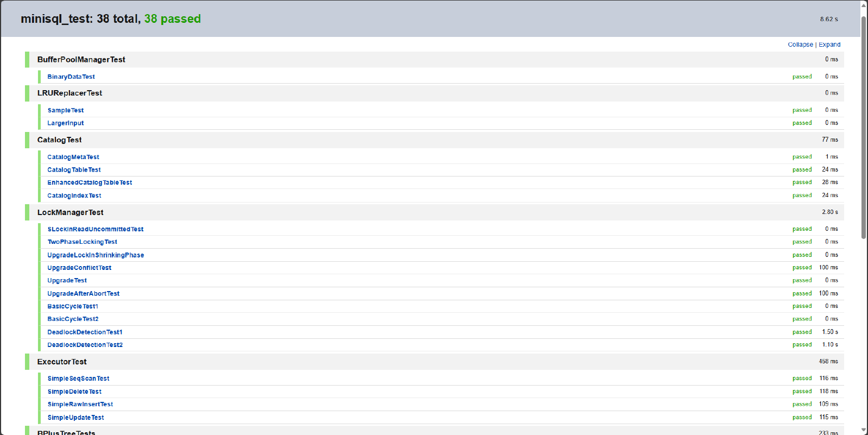Select the LargerInput test link
The image size is (868, 435).
point(66,123)
